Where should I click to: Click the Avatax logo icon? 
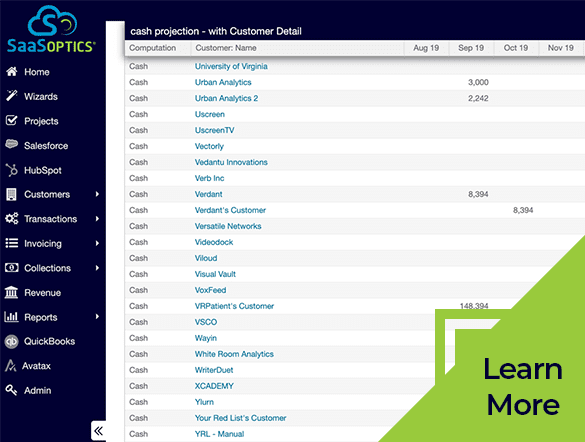[10, 366]
